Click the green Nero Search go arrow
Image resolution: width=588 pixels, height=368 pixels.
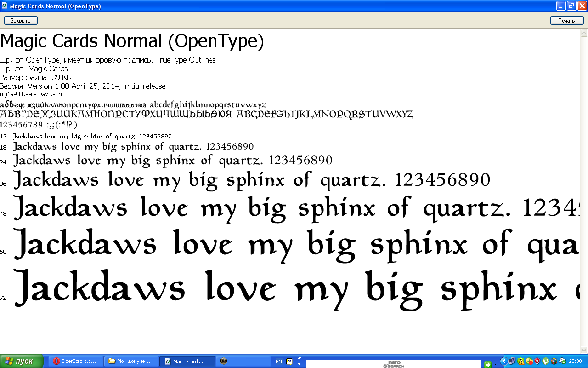click(487, 364)
